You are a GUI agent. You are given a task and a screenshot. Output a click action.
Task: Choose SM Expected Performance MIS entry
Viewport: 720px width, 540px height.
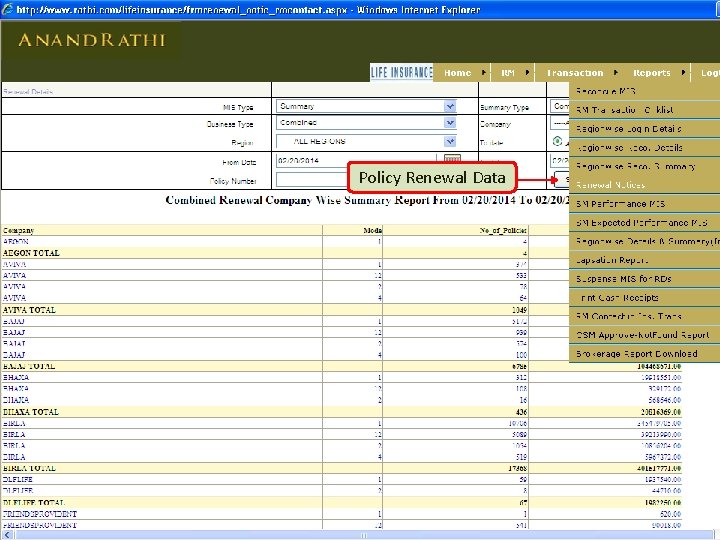(x=644, y=222)
